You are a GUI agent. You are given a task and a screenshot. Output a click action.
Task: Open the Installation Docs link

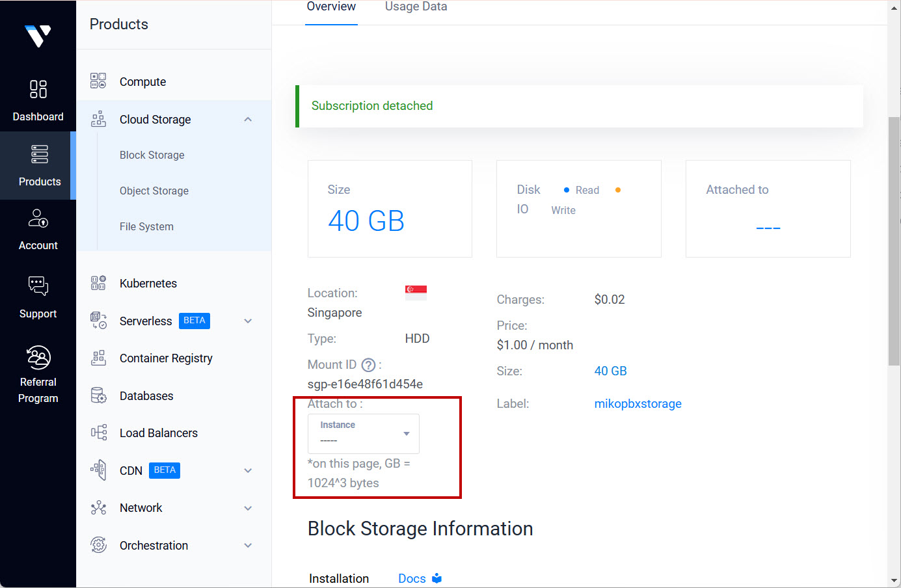click(x=412, y=578)
